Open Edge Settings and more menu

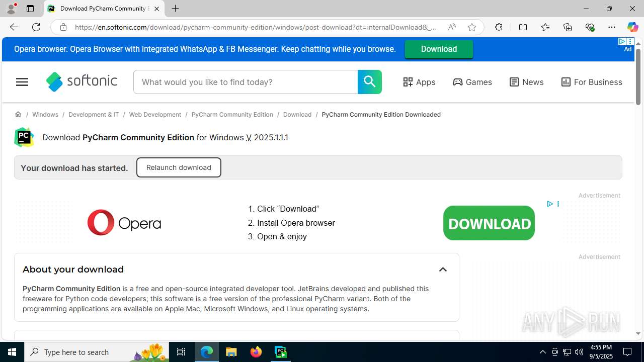pyautogui.click(x=612, y=27)
